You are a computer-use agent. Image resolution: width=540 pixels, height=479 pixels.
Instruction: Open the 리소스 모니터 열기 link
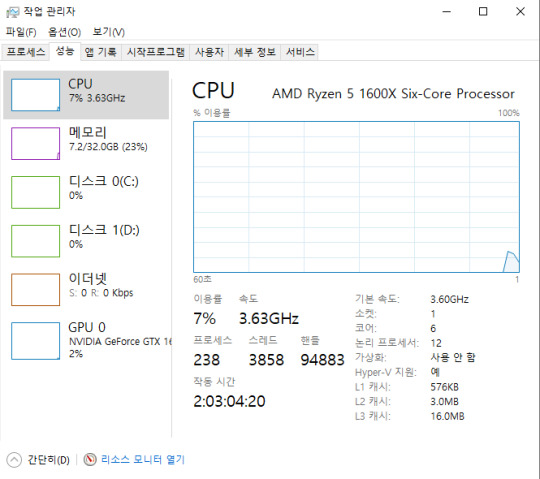(x=143, y=459)
